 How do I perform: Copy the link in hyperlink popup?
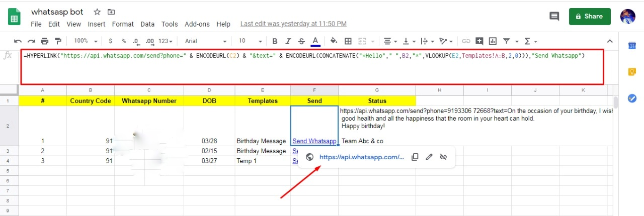click(415, 157)
